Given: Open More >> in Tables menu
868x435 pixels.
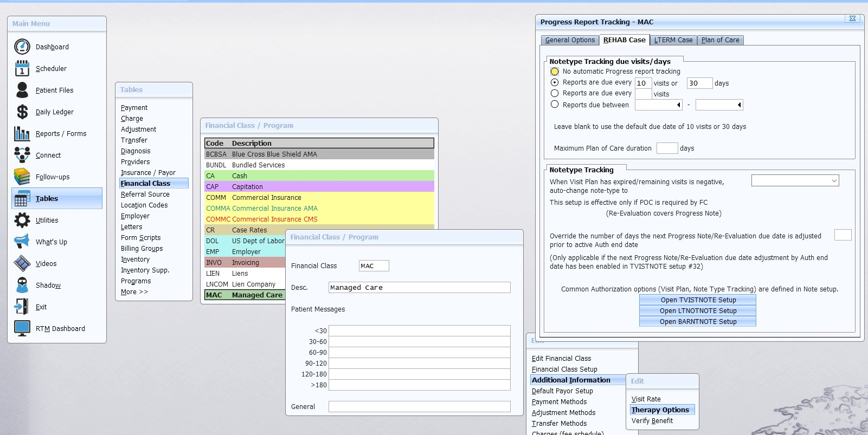Looking at the screenshot, I should click(134, 291).
